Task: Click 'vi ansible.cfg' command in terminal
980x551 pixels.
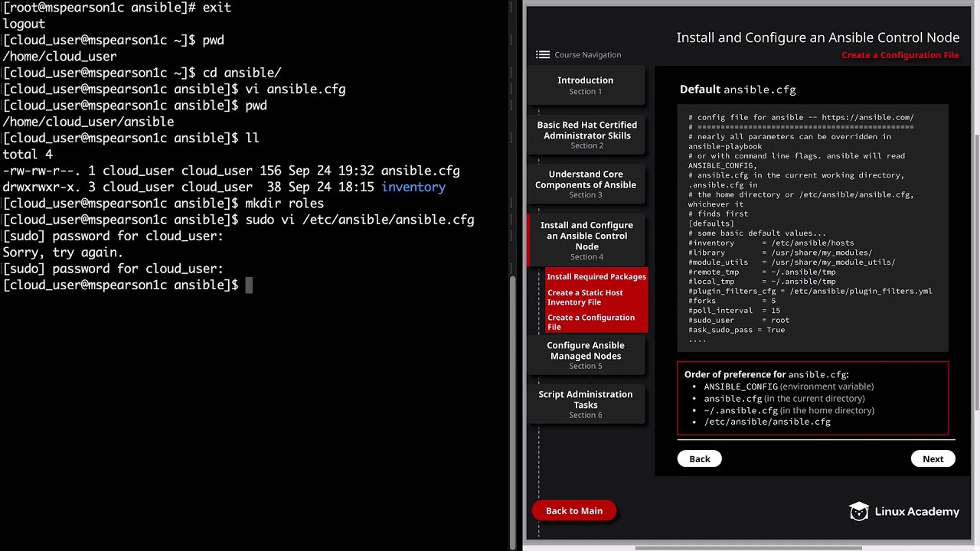Action: click(296, 90)
